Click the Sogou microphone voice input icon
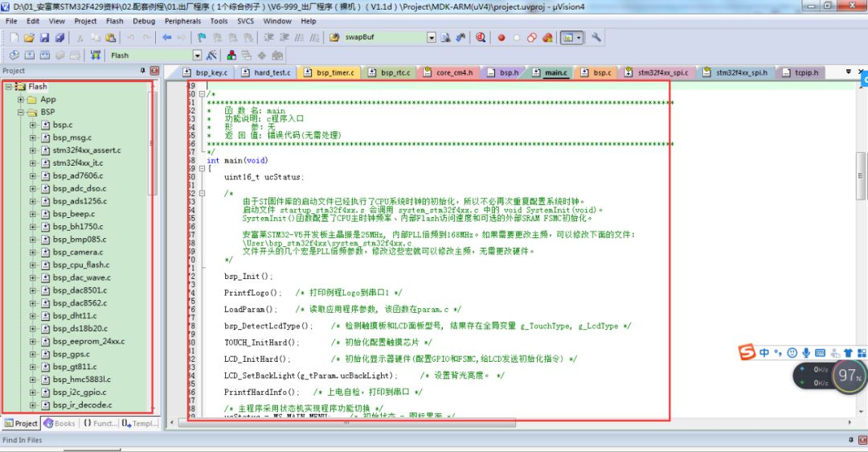Screen dimensions: 868x452 click(806, 353)
